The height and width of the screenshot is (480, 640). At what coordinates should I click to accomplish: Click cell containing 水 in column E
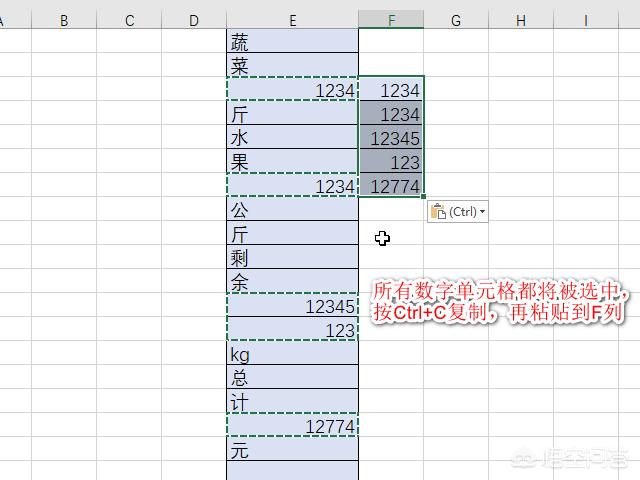[293, 137]
